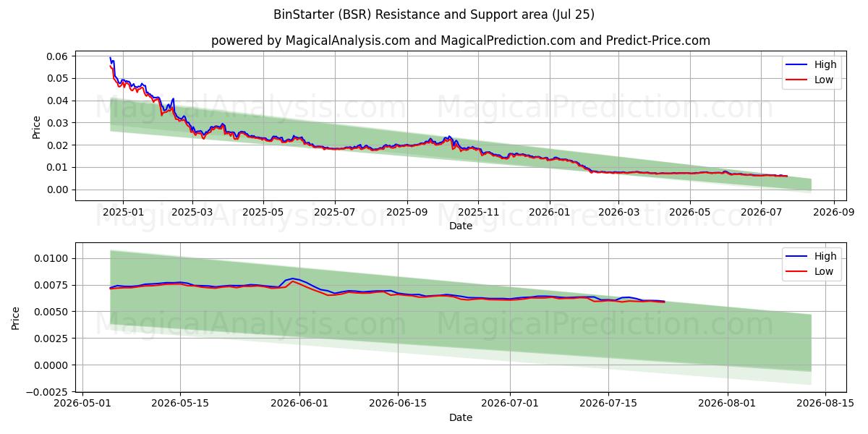
Task: Click the 2026-03 date tick label
Action: 618,212
